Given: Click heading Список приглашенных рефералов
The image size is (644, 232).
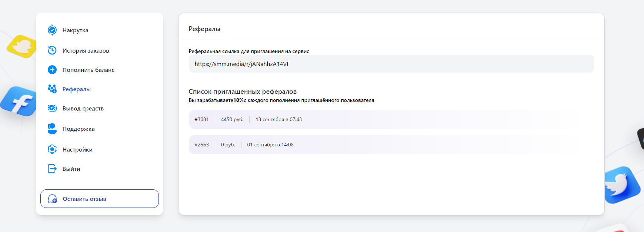Looking at the screenshot, I should pos(243,92).
